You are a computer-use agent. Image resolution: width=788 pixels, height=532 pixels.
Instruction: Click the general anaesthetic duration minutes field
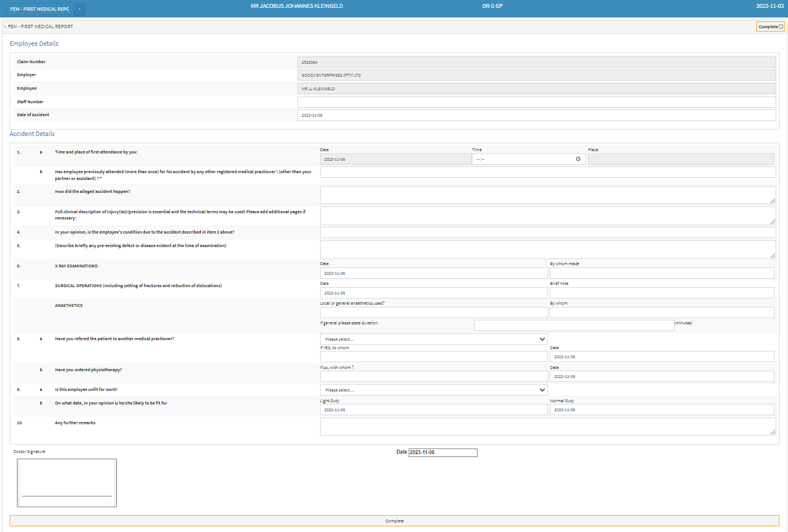pyautogui.click(x=574, y=326)
